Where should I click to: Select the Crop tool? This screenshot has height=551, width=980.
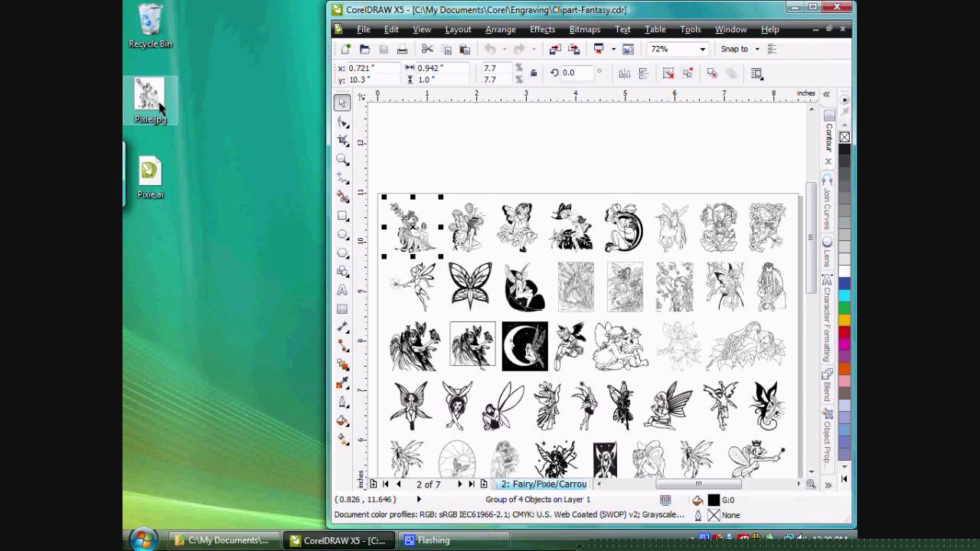[342, 141]
